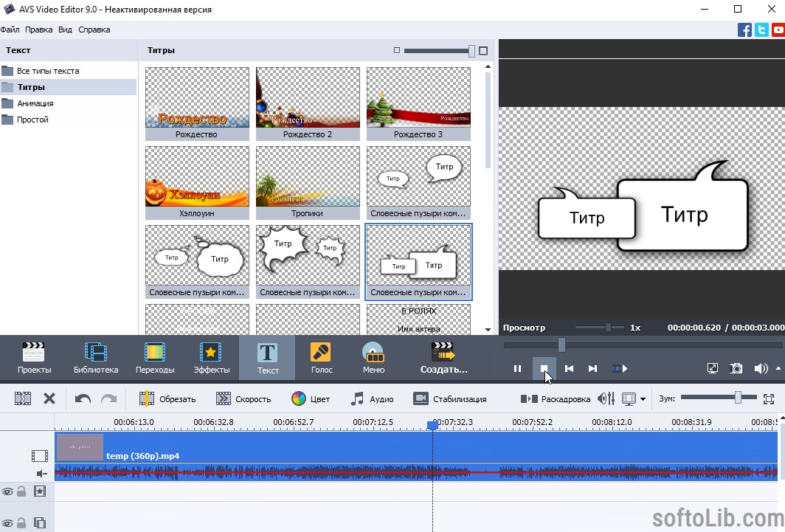Image resolution: width=785 pixels, height=532 pixels.
Task: Expand the volume level arrow
Action: point(778,368)
